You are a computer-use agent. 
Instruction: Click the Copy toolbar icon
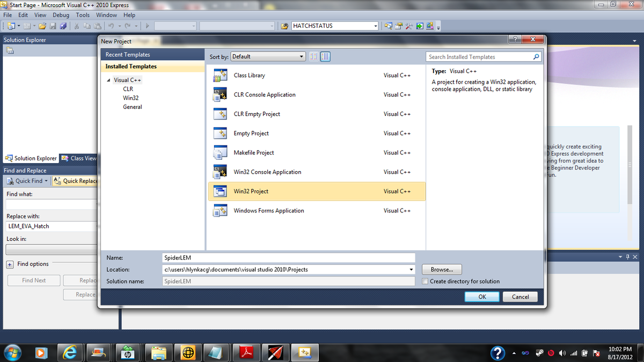click(x=86, y=26)
